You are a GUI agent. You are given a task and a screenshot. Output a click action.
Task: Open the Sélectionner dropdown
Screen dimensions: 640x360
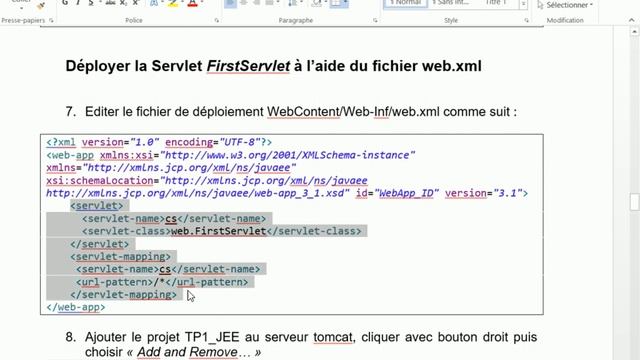click(x=565, y=5)
